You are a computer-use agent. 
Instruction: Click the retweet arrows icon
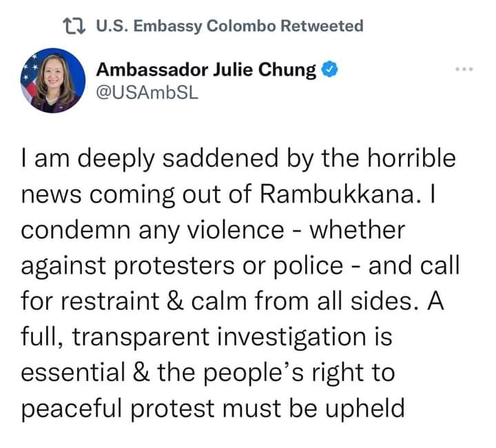(x=72, y=27)
